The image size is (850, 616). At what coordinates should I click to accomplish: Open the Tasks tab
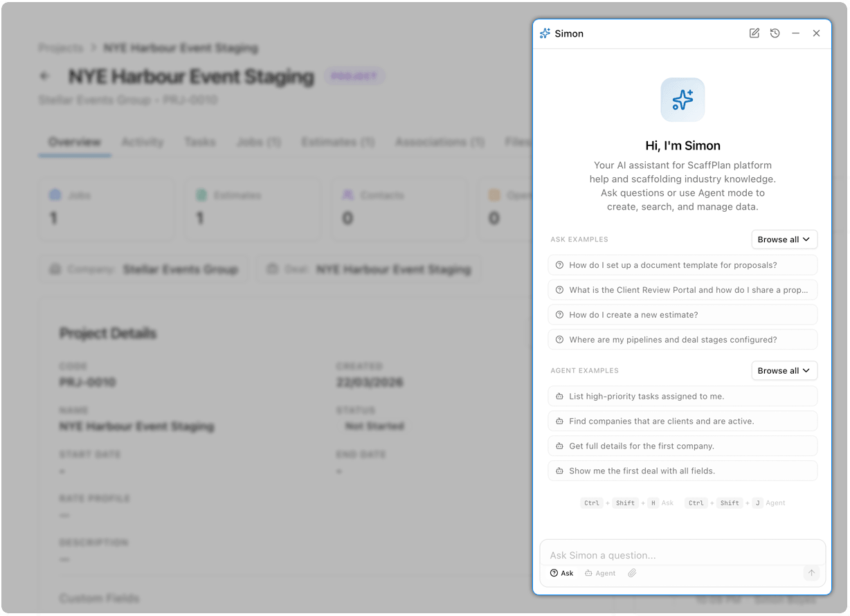(x=200, y=142)
